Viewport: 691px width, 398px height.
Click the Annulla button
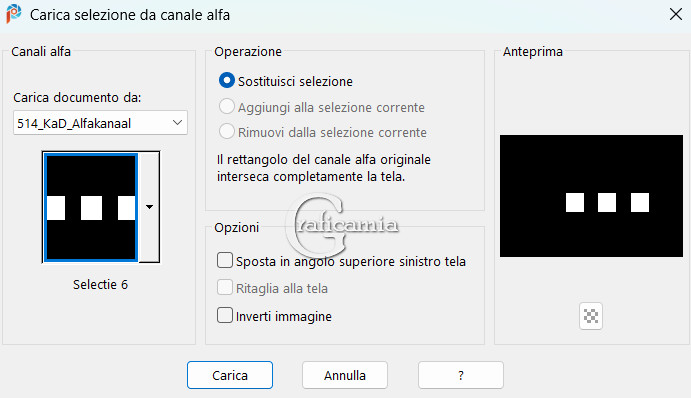[x=345, y=375]
